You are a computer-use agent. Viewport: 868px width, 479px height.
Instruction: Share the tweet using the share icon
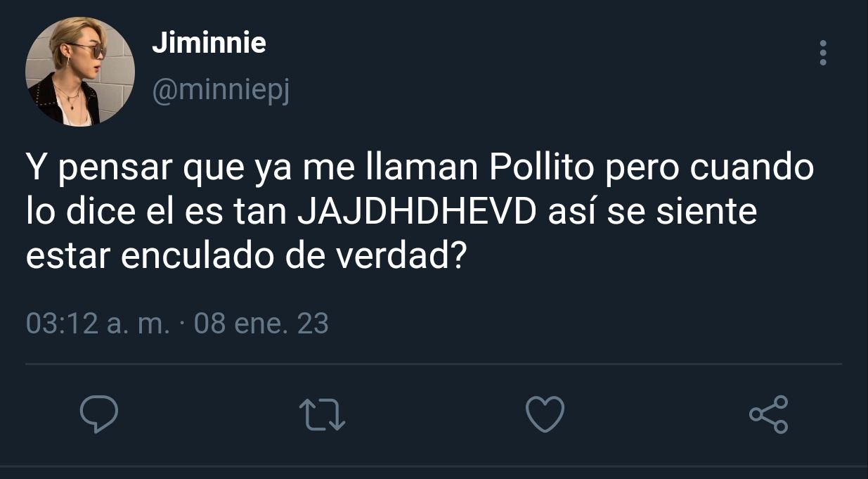(x=769, y=414)
